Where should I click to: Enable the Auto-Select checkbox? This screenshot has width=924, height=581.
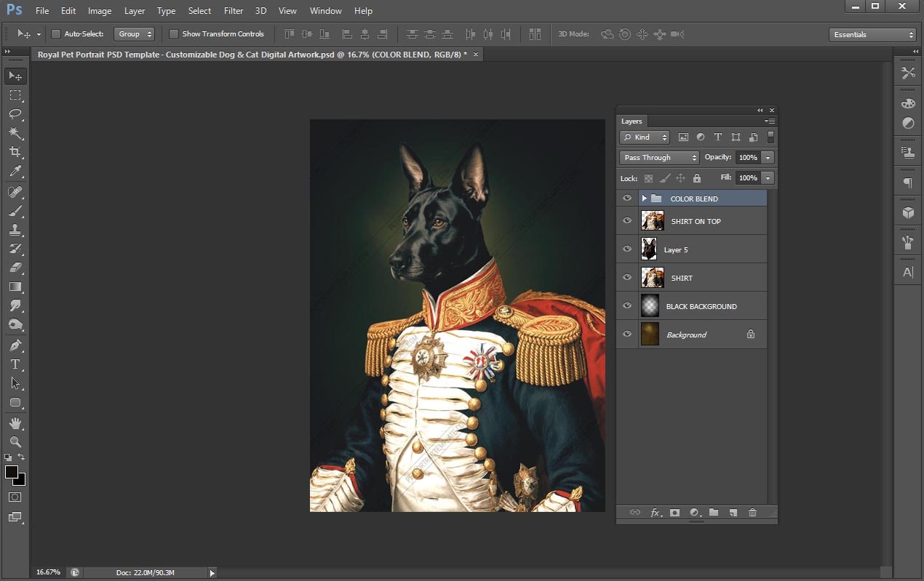pos(56,34)
